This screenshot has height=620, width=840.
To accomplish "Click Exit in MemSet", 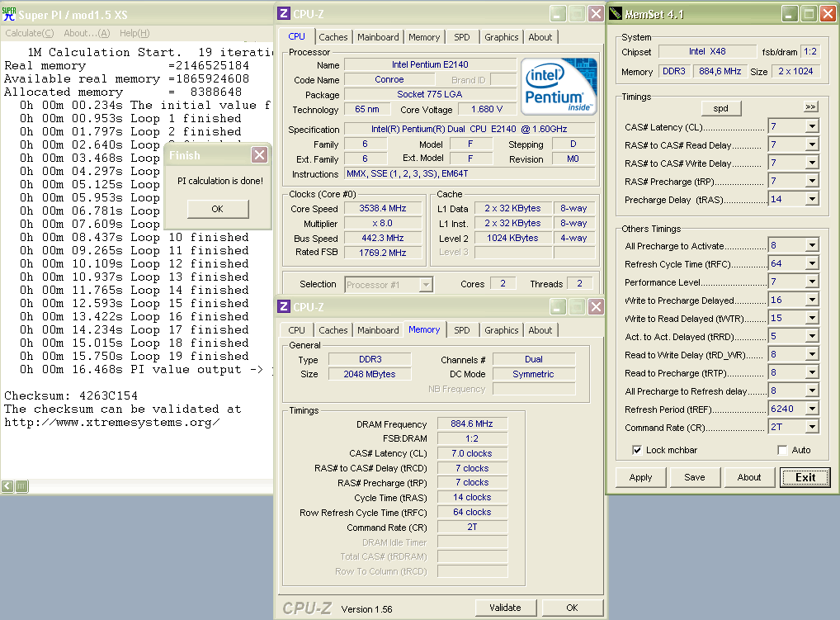I will tap(805, 477).
